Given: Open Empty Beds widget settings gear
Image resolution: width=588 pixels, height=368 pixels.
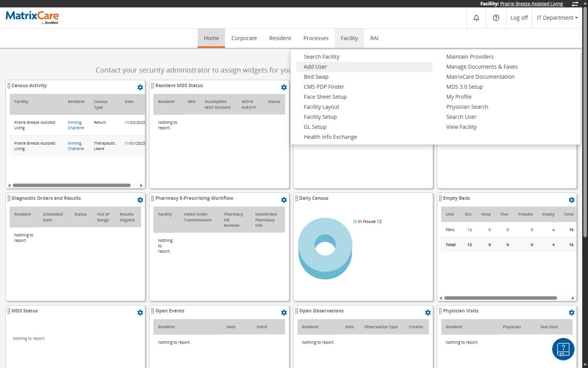Looking at the screenshot, I should [571, 200].
